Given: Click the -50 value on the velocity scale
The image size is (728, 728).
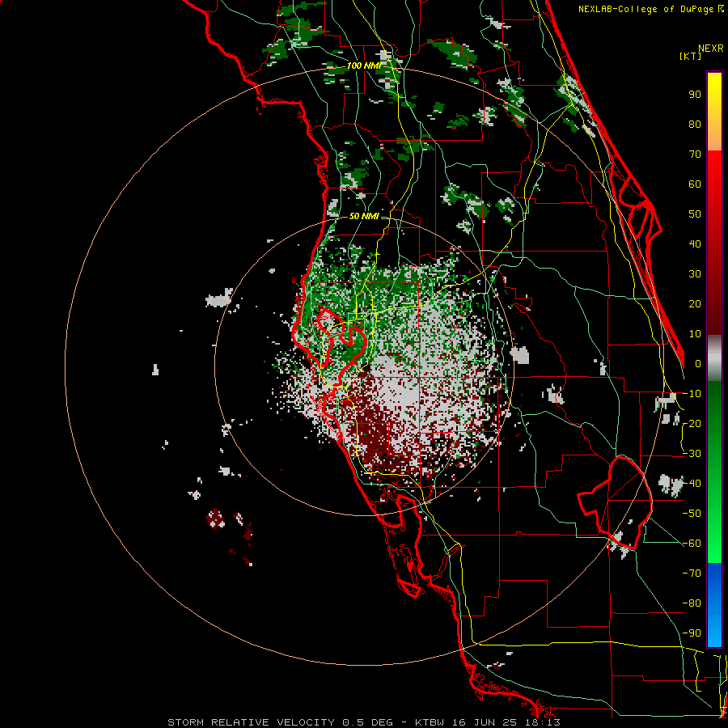Looking at the screenshot, I should 692,514.
